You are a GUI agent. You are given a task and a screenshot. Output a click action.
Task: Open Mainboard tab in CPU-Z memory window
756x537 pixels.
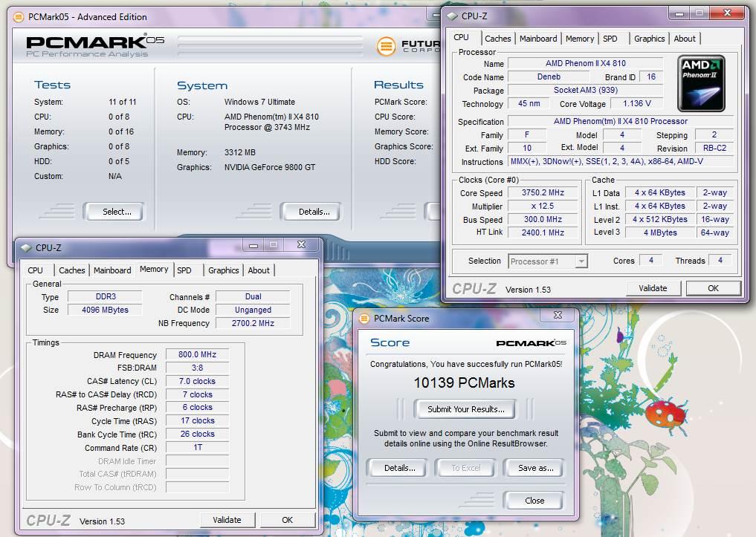point(112,270)
